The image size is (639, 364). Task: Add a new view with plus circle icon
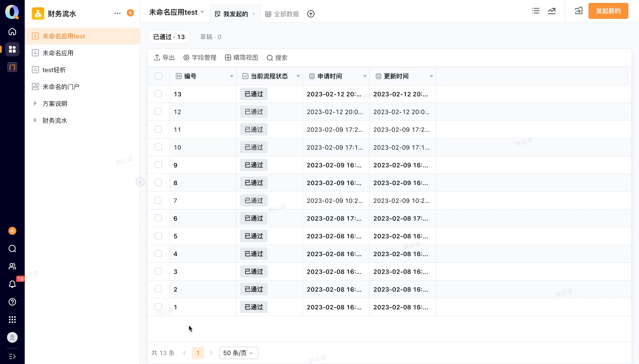[x=311, y=14]
